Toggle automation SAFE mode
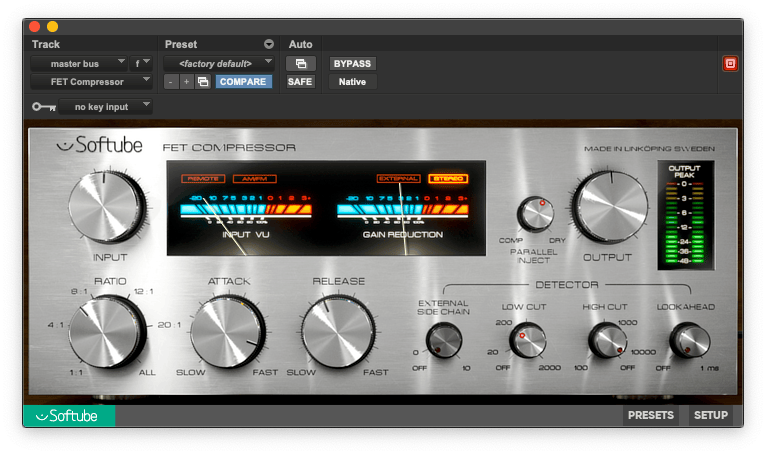 (300, 82)
